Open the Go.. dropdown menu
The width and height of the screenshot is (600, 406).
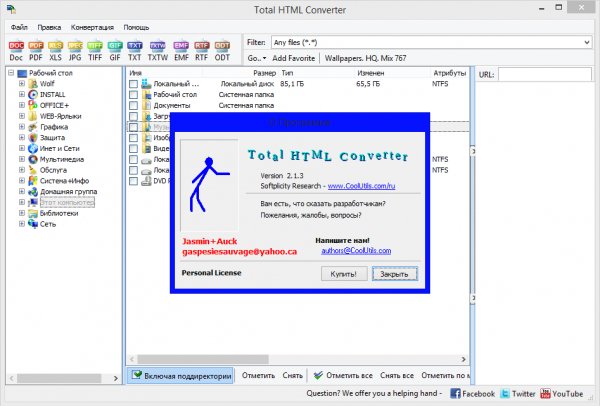point(257,59)
